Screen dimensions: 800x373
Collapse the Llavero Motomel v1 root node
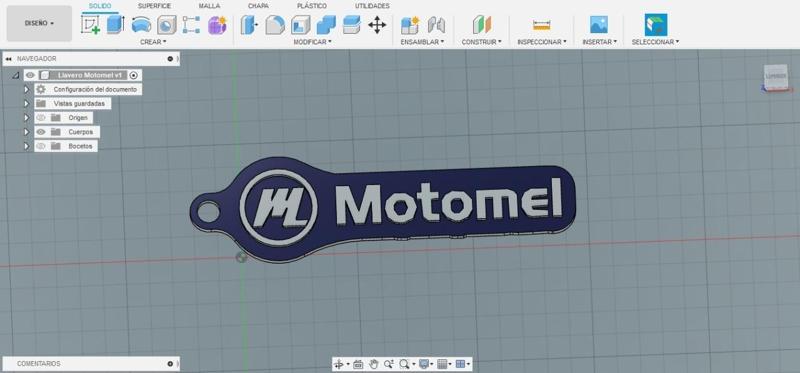(x=16, y=75)
